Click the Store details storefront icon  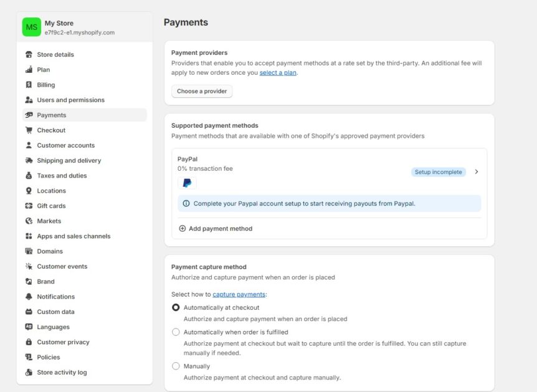29,54
